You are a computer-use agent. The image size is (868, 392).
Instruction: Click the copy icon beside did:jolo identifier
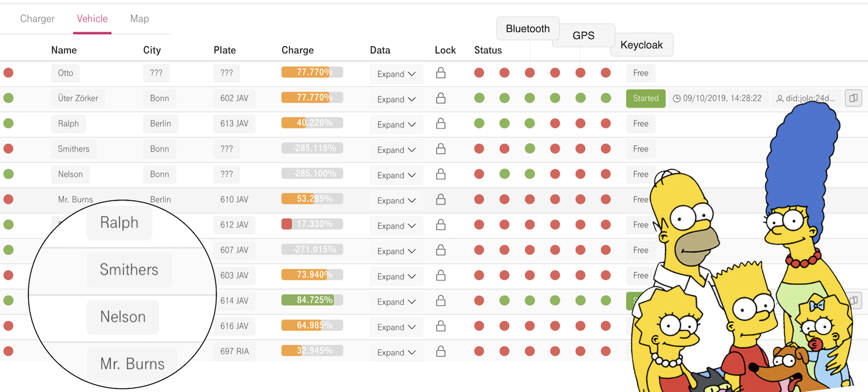[853, 98]
